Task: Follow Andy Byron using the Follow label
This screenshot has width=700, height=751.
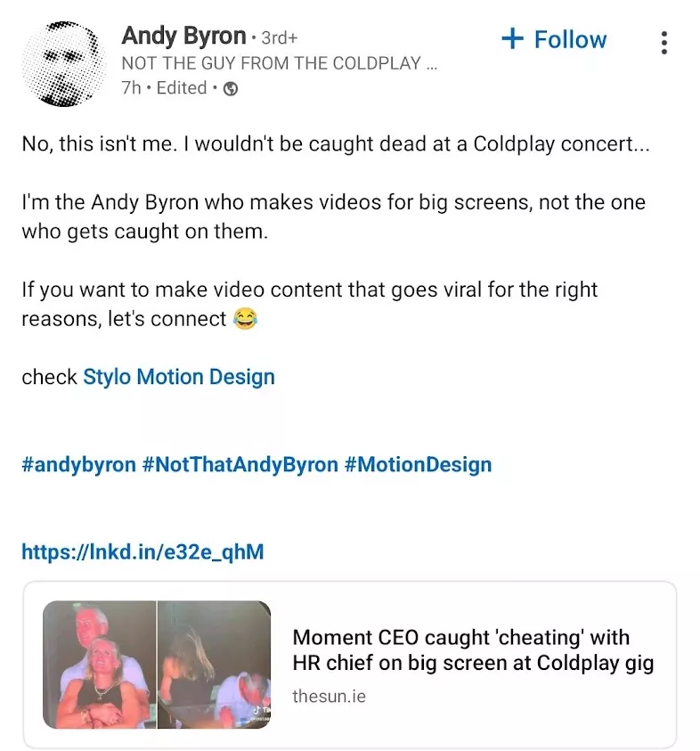Action: point(570,39)
